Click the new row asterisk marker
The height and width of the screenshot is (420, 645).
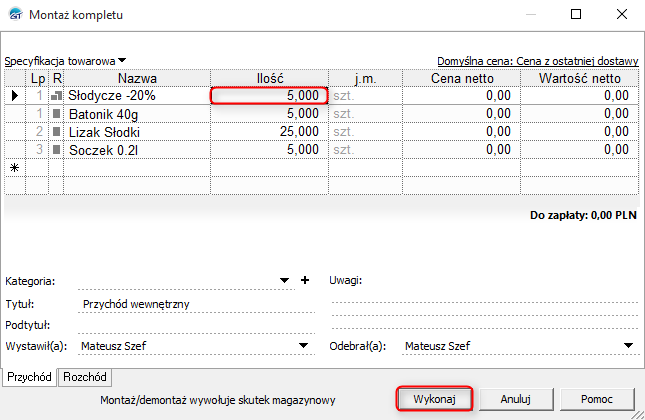coord(15,167)
